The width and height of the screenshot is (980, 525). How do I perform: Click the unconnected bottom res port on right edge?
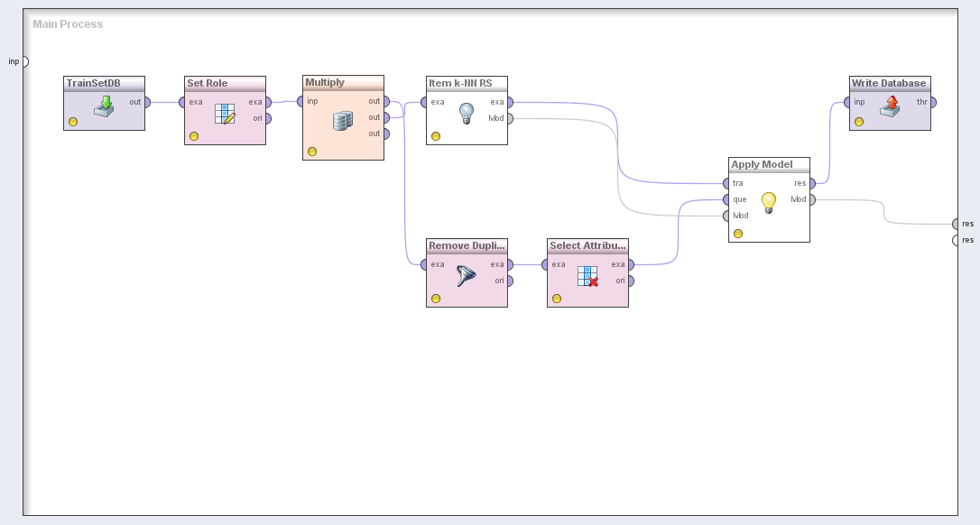click(x=956, y=240)
